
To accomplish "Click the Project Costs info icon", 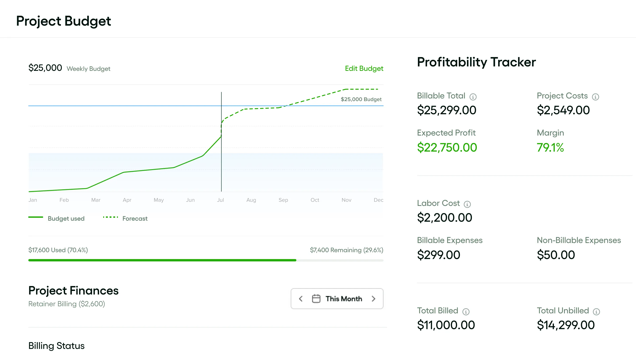I will click(x=595, y=97).
